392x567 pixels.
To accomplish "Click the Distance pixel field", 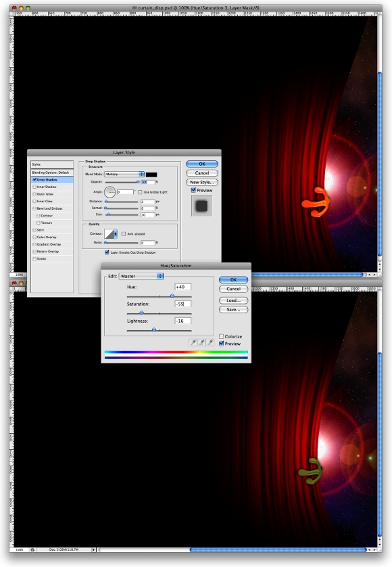I will pyautogui.click(x=148, y=202).
